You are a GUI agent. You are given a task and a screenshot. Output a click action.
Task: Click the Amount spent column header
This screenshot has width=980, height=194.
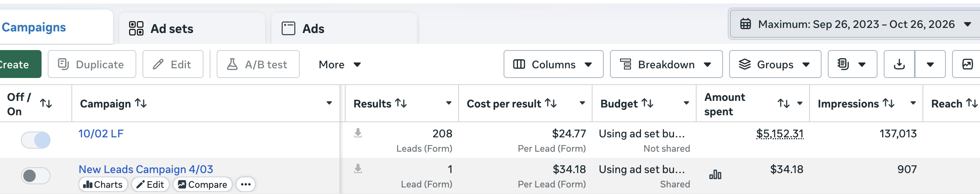point(725,104)
